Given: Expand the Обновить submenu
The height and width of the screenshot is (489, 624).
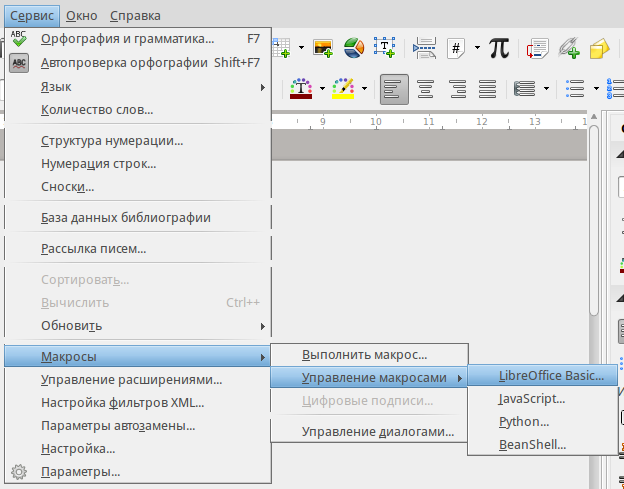Looking at the screenshot, I should pyautogui.click(x=138, y=326).
